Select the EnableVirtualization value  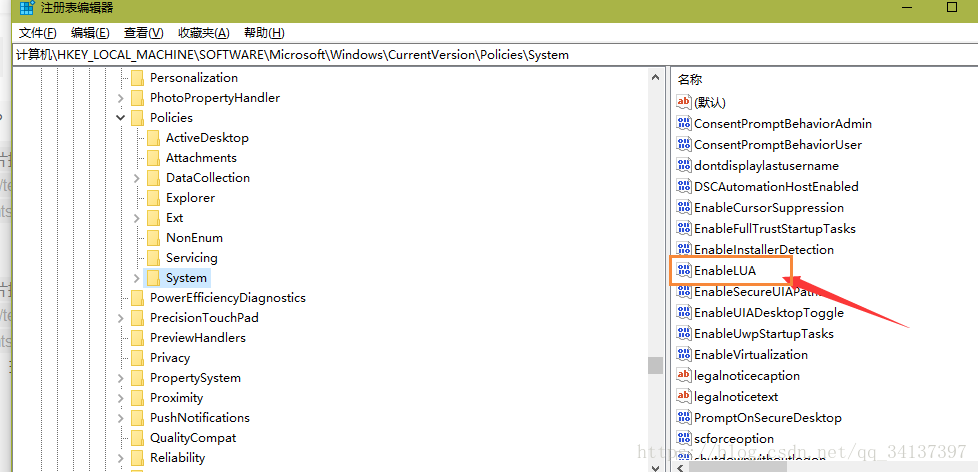pos(751,355)
